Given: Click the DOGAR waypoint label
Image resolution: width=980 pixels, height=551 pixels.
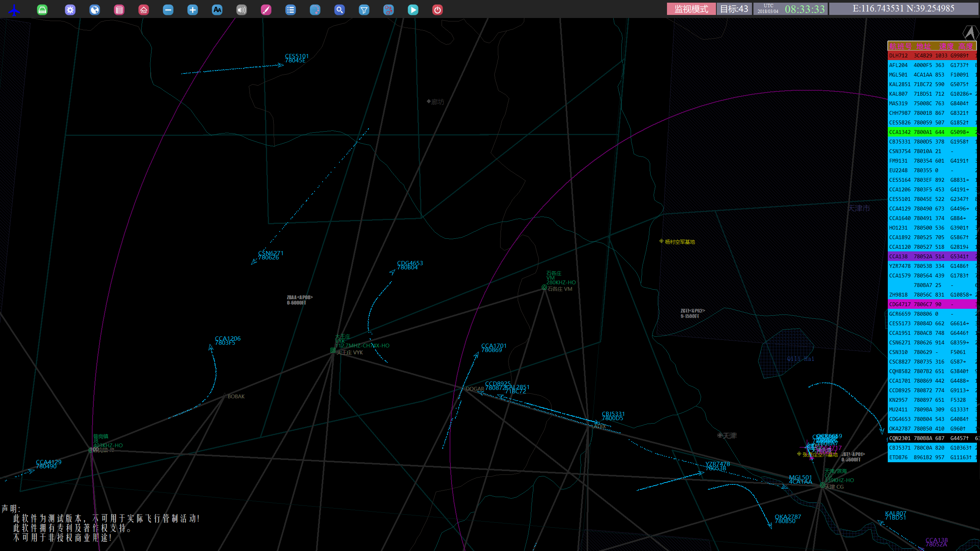Looking at the screenshot, I should (x=475, y=389).
